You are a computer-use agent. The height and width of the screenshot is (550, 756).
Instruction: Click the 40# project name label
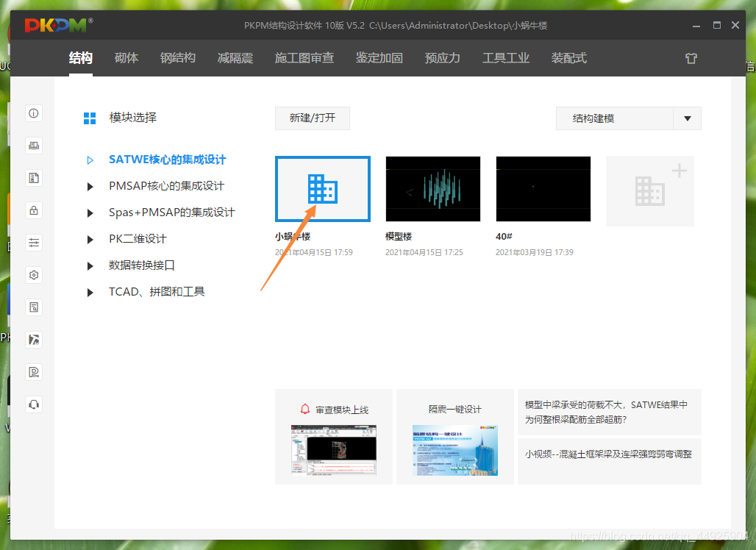[504, 237]
